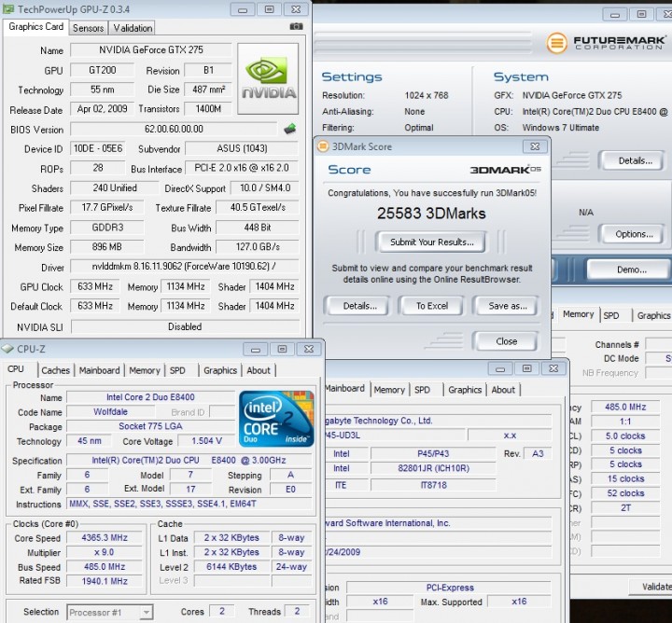Open the Mainboard tab in front CPU-Z window
Screen dimensions: 672x623
[100, 370]
